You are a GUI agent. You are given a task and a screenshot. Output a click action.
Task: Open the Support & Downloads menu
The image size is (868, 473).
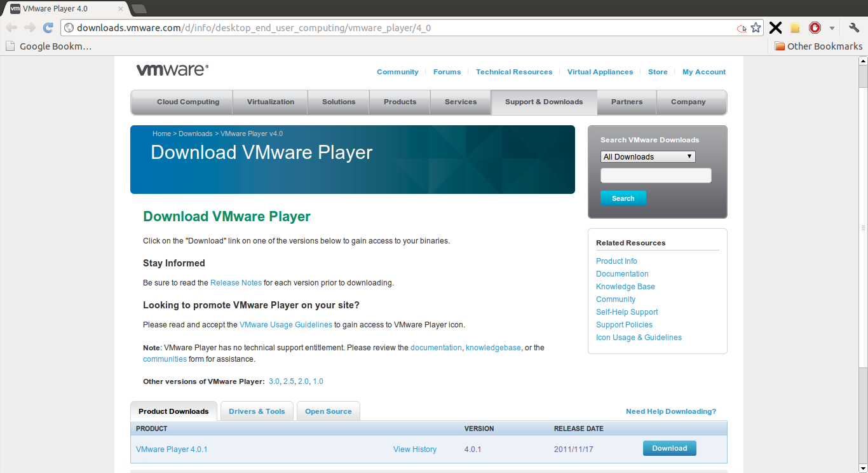[544, 102]
